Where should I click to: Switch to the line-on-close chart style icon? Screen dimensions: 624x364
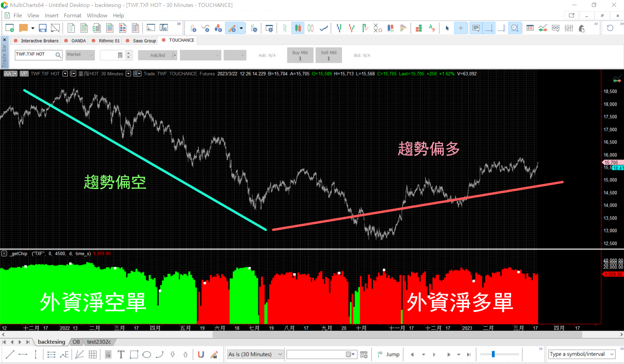coord(324,28)
